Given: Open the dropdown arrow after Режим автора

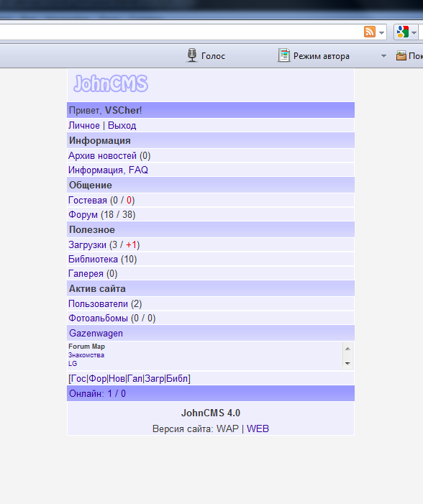Looking at the screenshot, I should pos(383,56).
